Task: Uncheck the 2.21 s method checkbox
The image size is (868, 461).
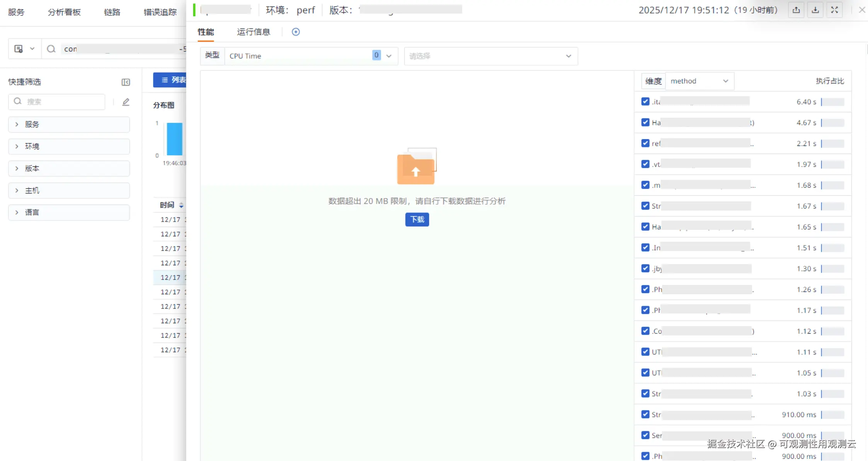Action: [645, 143]
